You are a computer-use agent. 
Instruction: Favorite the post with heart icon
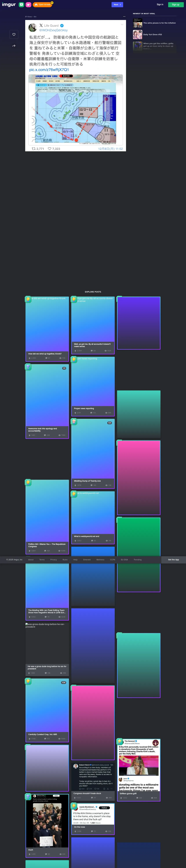(14, 34)
